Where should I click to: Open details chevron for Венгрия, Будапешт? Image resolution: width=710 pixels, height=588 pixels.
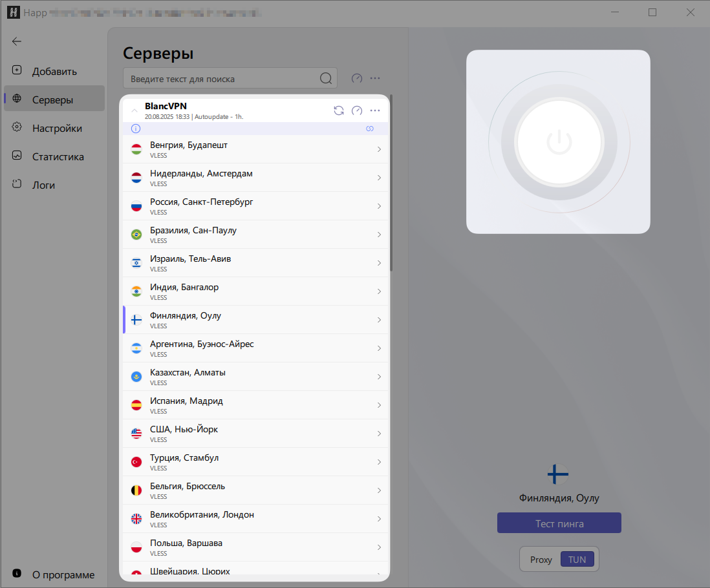[379, 149]
